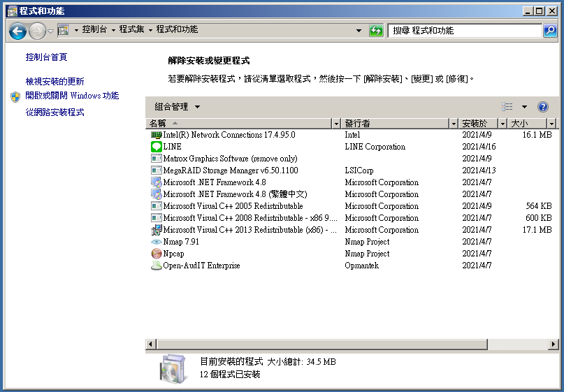Click the MegaRAID Storage Manager icon

click(156, 170)
